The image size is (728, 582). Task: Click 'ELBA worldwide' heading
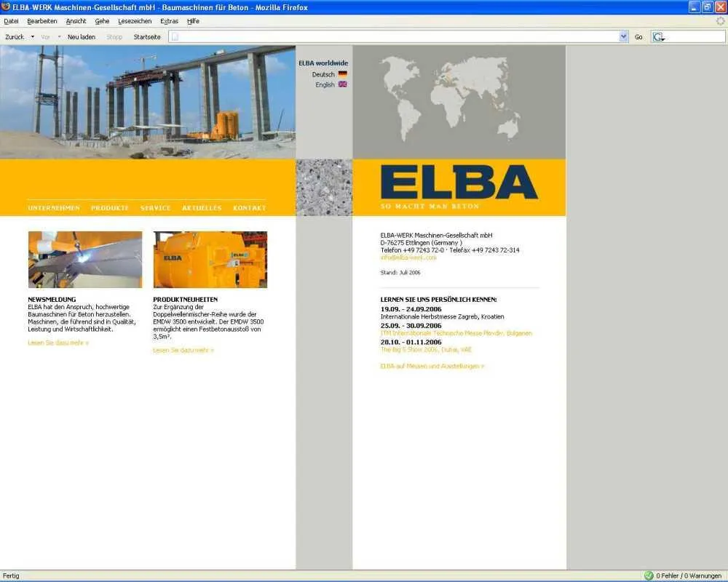tap(323, 63)
